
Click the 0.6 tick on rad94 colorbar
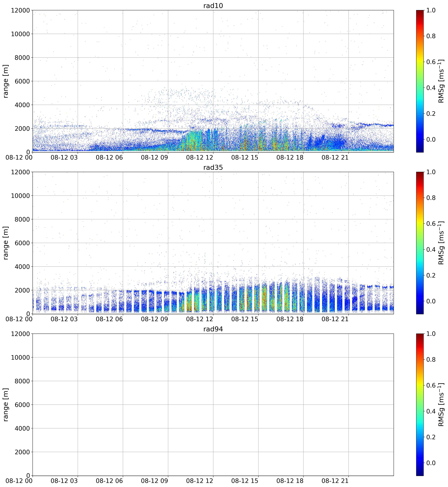click(x=431, y=385)
